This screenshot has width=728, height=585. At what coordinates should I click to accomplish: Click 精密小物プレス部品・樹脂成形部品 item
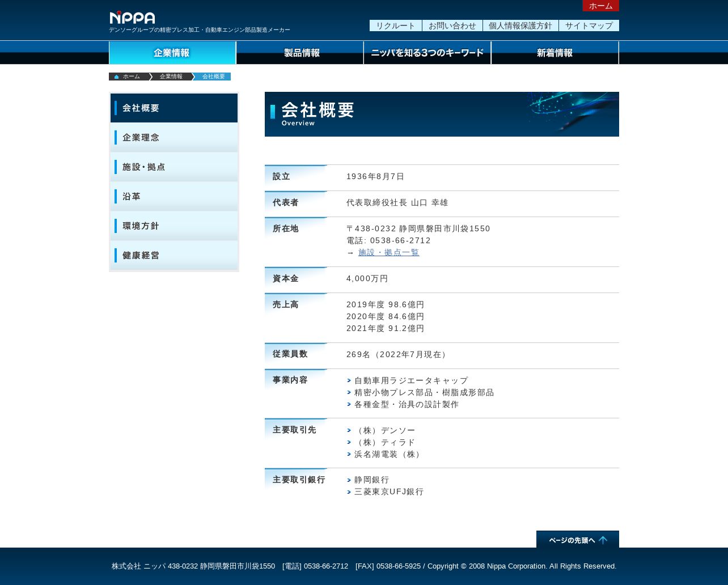point(424,392)
